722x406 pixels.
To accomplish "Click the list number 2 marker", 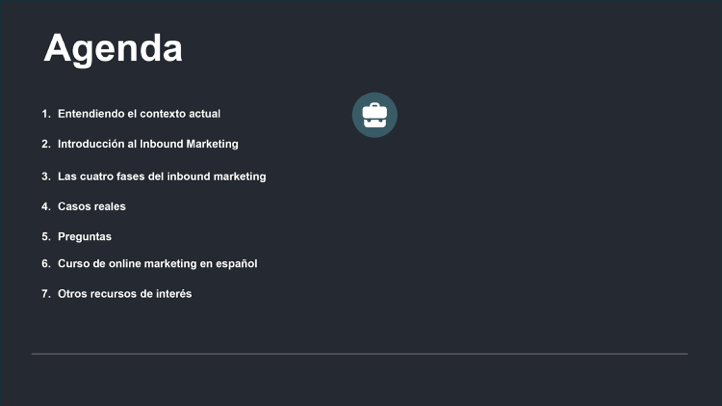I will 46,144.
